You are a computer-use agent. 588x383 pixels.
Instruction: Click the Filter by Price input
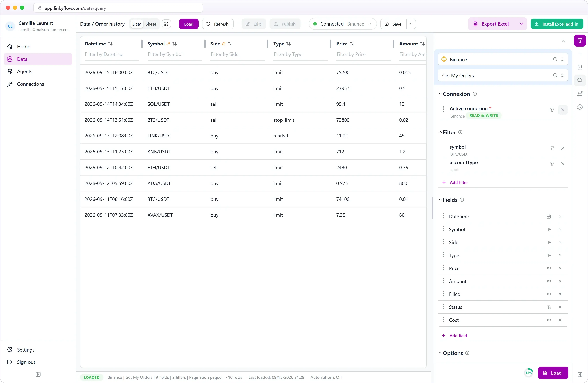click(x=363, y=54)
